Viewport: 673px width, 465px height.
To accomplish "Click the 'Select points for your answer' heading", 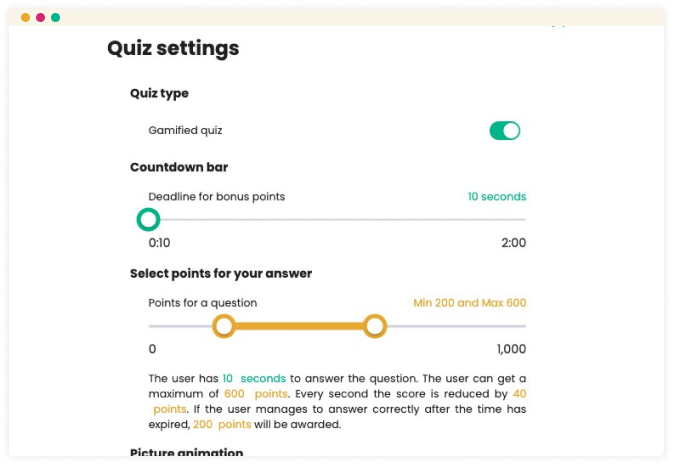I will coord(222,273).
